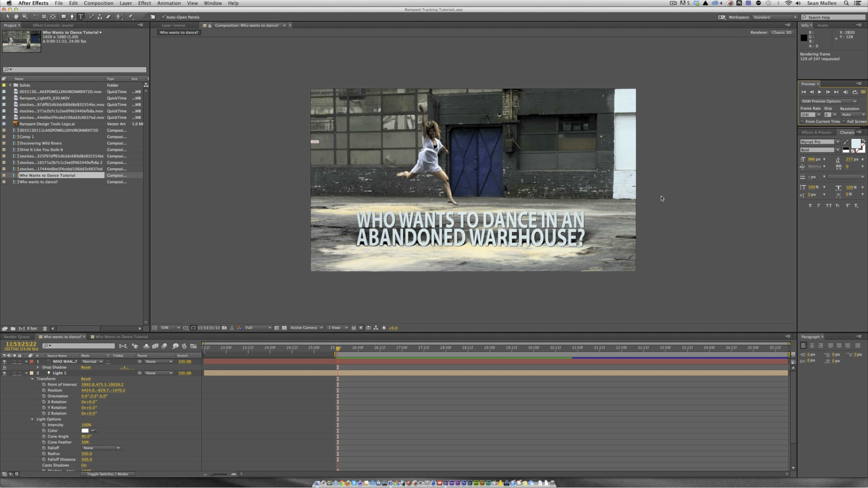Viewport: 868px width, 488px height.
Task: Toggle Casts Shadows On value
Action: coord(84,465)
